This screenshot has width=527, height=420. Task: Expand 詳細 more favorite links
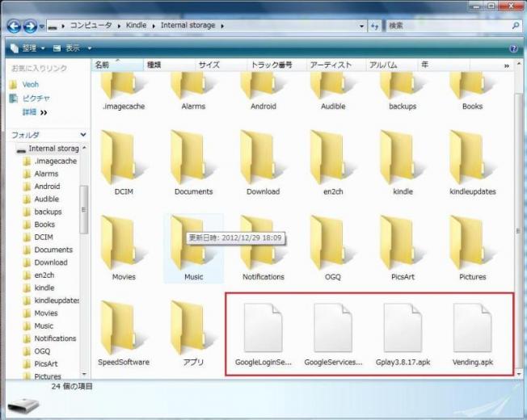click(x=35, y=112)
